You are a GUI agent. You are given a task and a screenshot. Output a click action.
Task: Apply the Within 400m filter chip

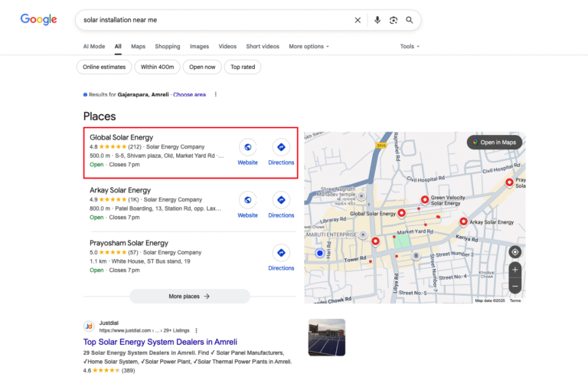pyautogui.click(x=157, y=67)
